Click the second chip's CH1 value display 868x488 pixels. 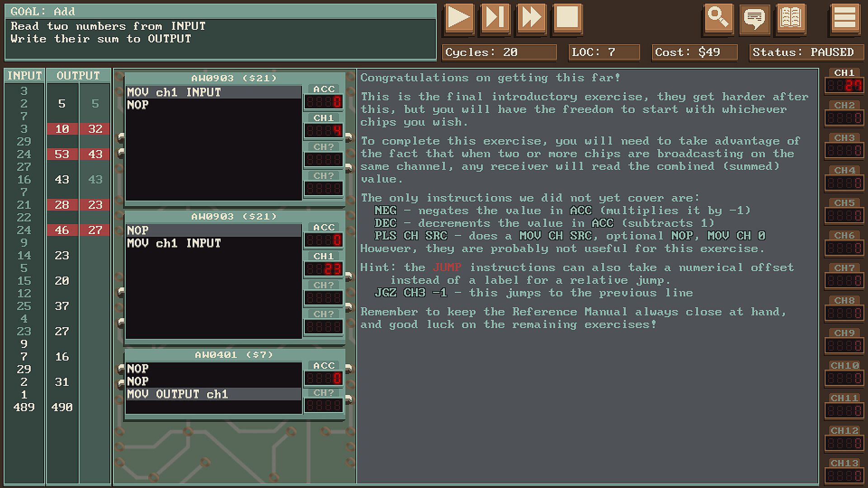(323, 269)
